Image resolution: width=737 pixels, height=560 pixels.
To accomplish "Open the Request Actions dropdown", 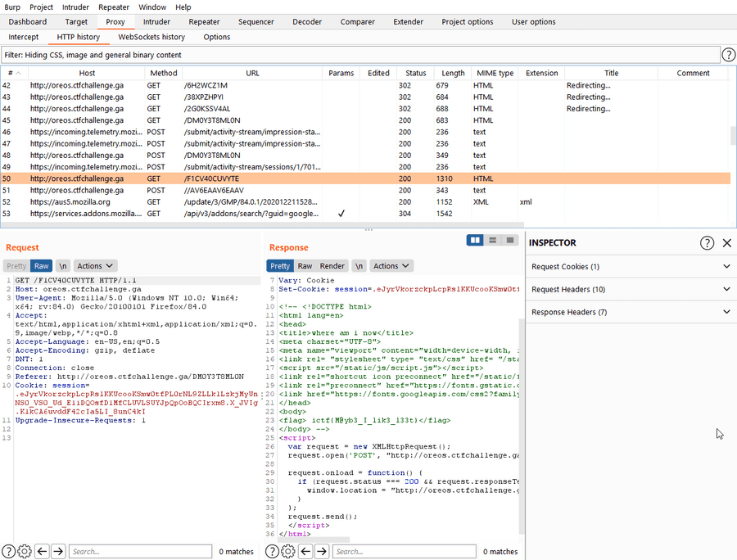I will pos(95,266).
